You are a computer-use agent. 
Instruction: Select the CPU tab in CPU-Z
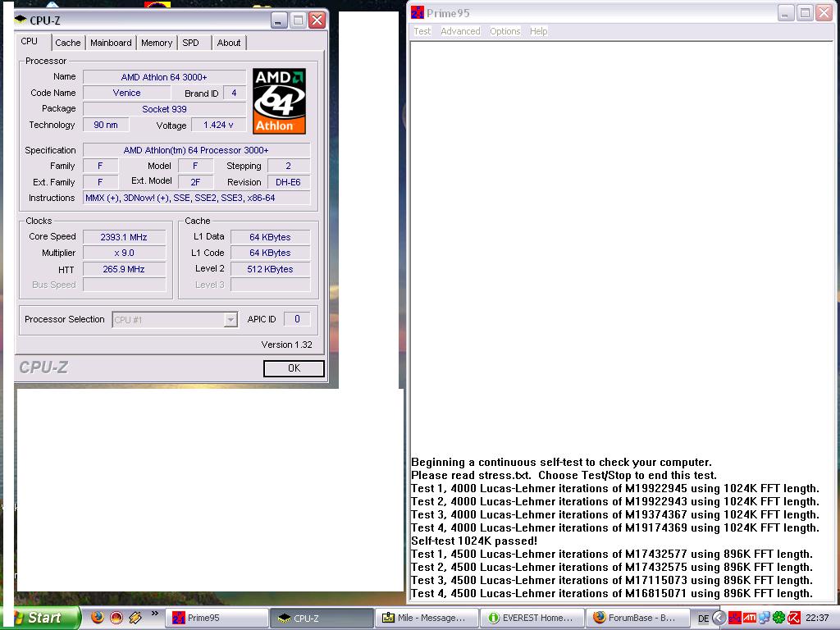pyautogui.click(x=30, y=41)
